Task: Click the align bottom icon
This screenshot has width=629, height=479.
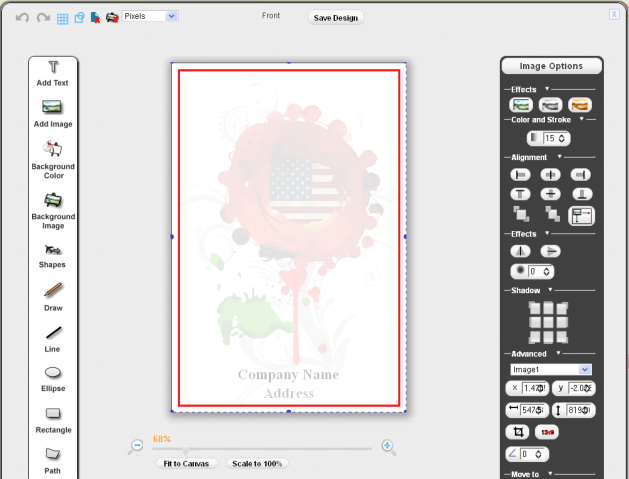Action: 582,194
